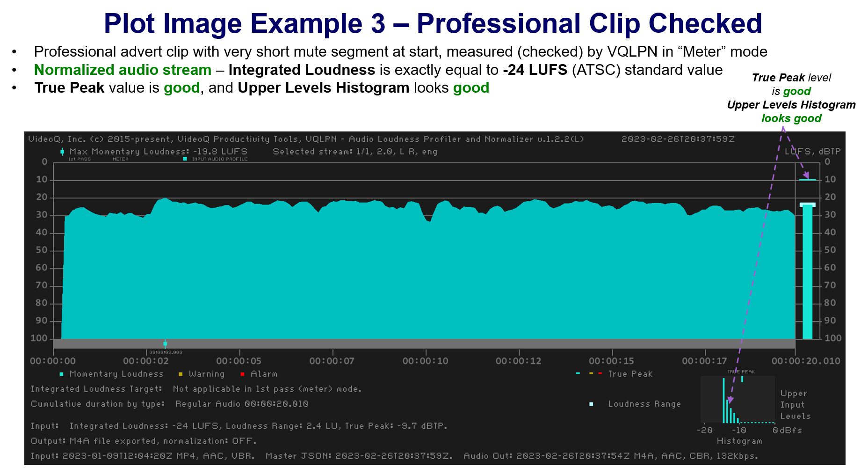Click the True Peak line on level meter

pos(807,180)
